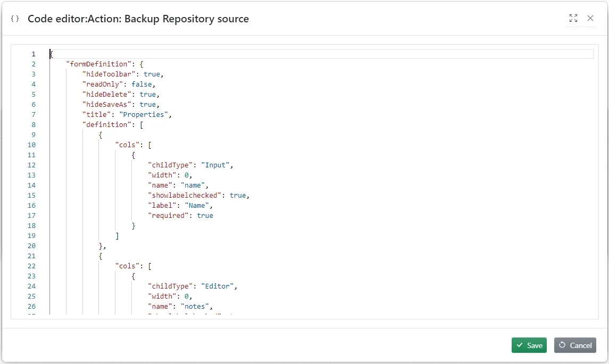This screenshot has height=364, width=609.
Task: Click the hideSaveAs true value
Action: click(x=148, y=104)
